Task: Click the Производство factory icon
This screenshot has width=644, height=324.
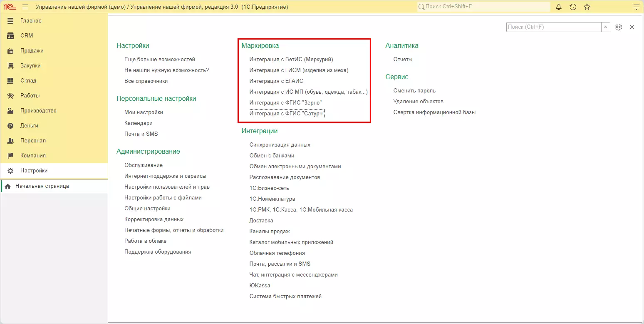Action: (11, 111)
